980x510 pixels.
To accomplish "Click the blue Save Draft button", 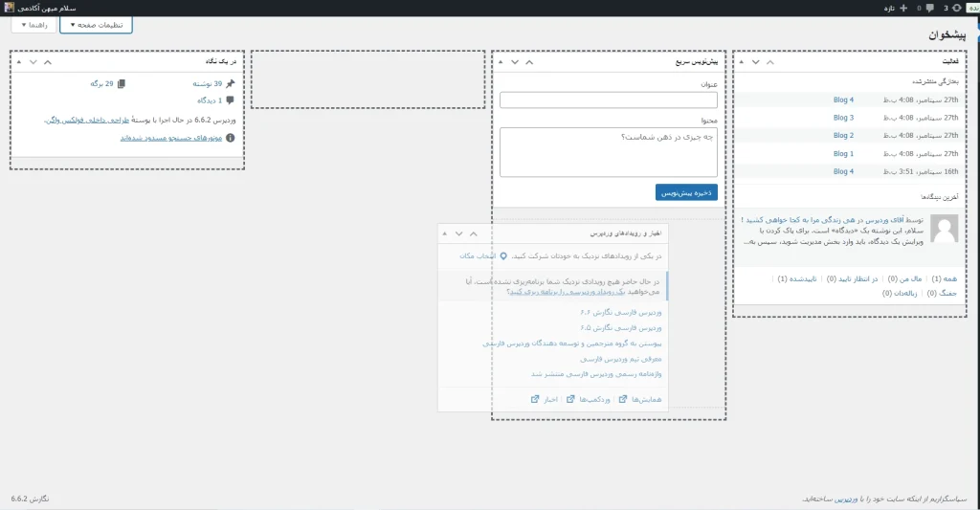I will (686, 192).
